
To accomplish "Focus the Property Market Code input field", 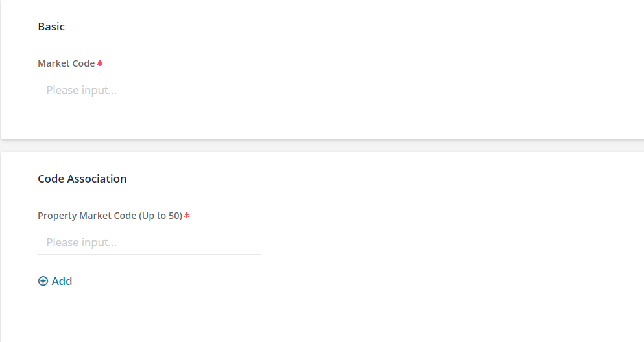I will point(149,242).
